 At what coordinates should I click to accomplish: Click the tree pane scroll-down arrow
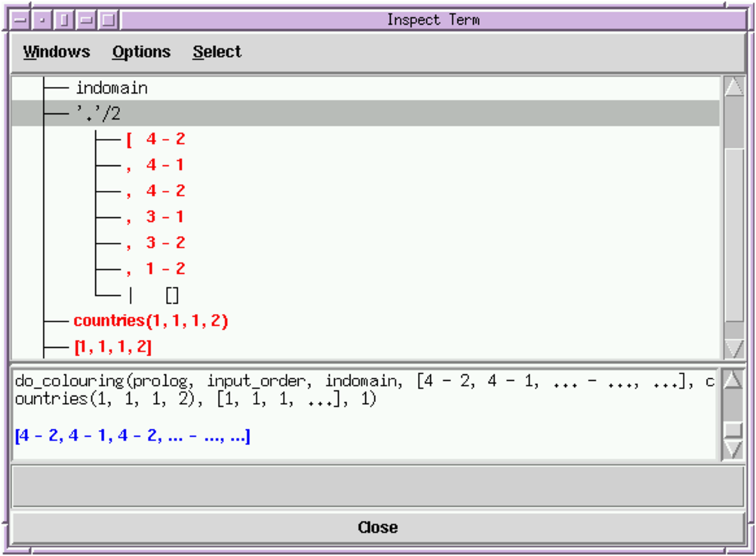(x=733, y=348)
